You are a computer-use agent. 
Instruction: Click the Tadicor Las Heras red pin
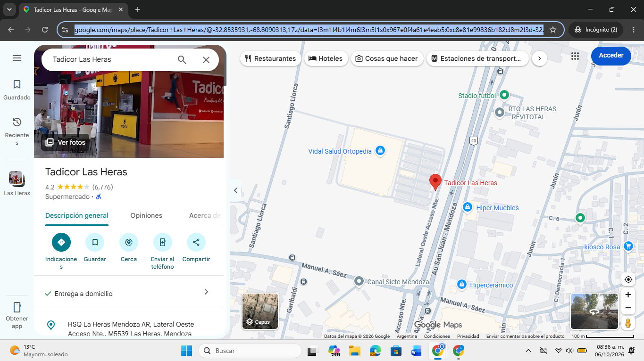click(x=435, y=182)
